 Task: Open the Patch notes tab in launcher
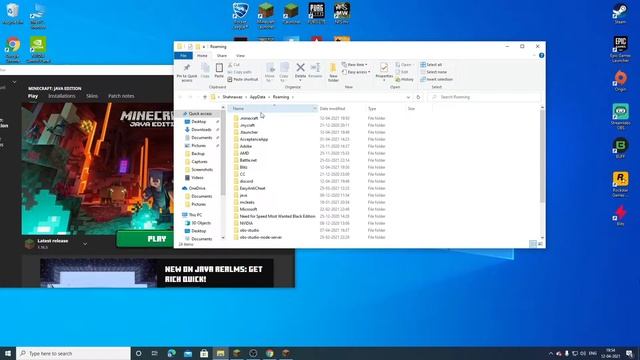coord(121,96)
